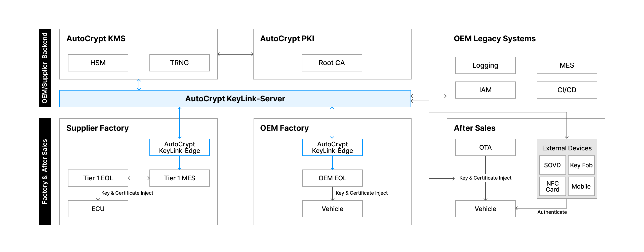644x252 pixels.
Task: Select the ECU box
Action: point(98,209)
